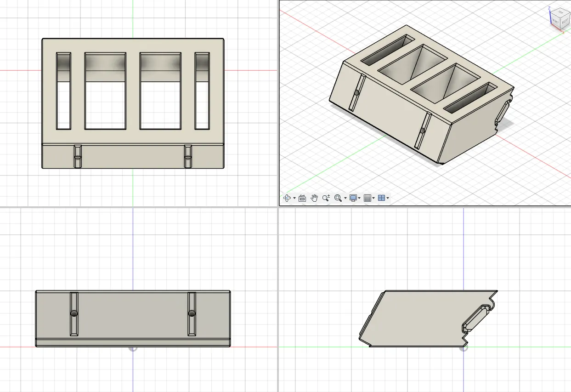
Task: Expand the Orbit type dropdown arrow
Action: (x=294, y=198)
